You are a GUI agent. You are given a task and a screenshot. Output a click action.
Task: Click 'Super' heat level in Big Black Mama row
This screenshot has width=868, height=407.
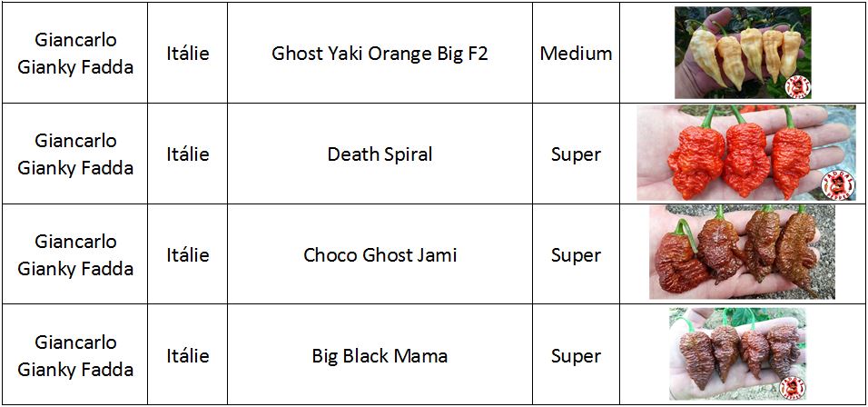[576, 356]
